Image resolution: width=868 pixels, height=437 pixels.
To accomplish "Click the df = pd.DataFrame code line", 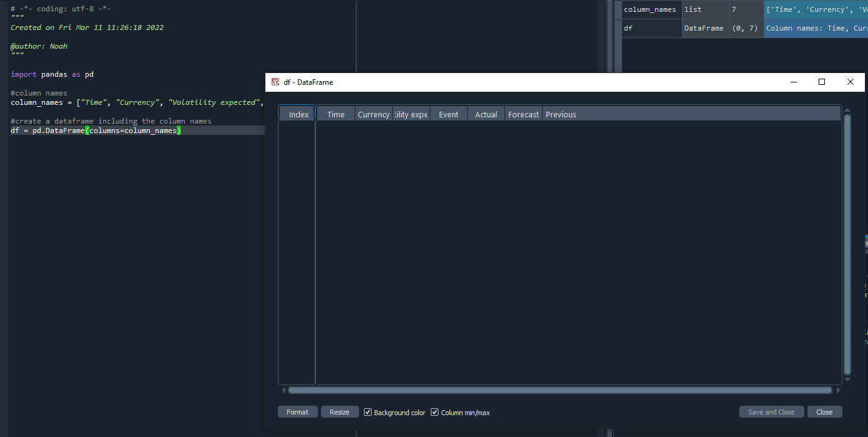I will click(x=96, y=130).
